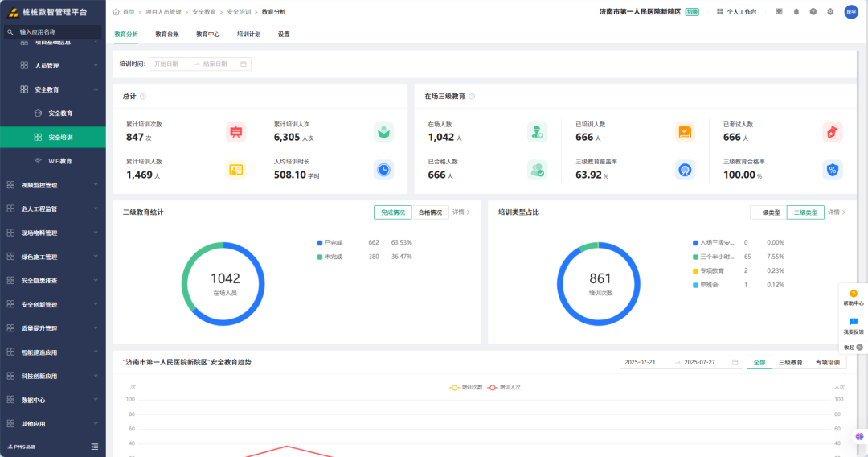Click the 人均培训时长 blue clock icon
Screen dimensions: 868x457
(383, 170)
